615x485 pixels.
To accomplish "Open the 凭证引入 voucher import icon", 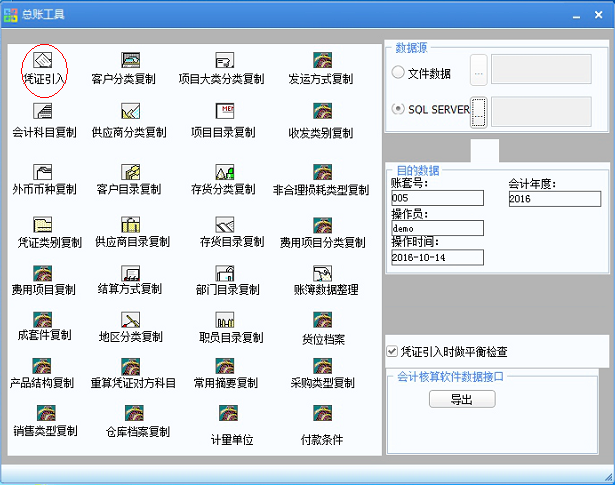I will click(x=43, y=62).
